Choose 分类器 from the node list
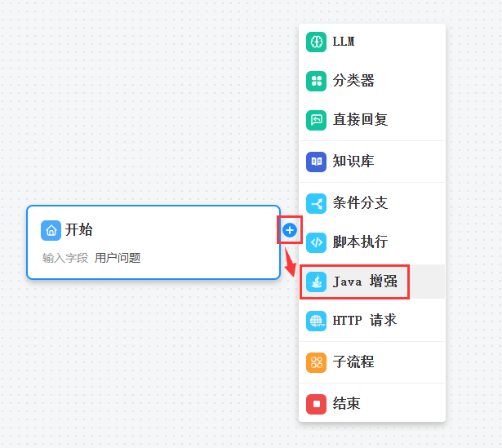502x448 pixels. click(372, 81)
